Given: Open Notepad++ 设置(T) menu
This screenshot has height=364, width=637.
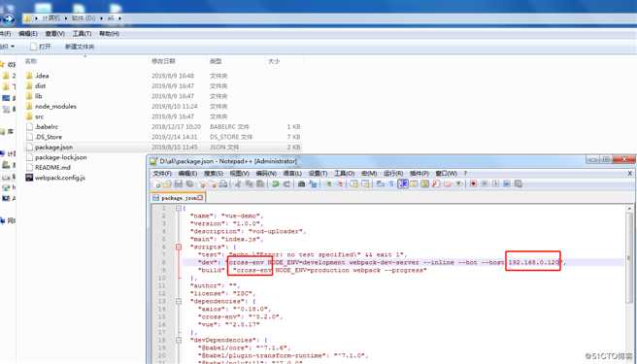Looking at the screenshot, I should click(318, 174).
